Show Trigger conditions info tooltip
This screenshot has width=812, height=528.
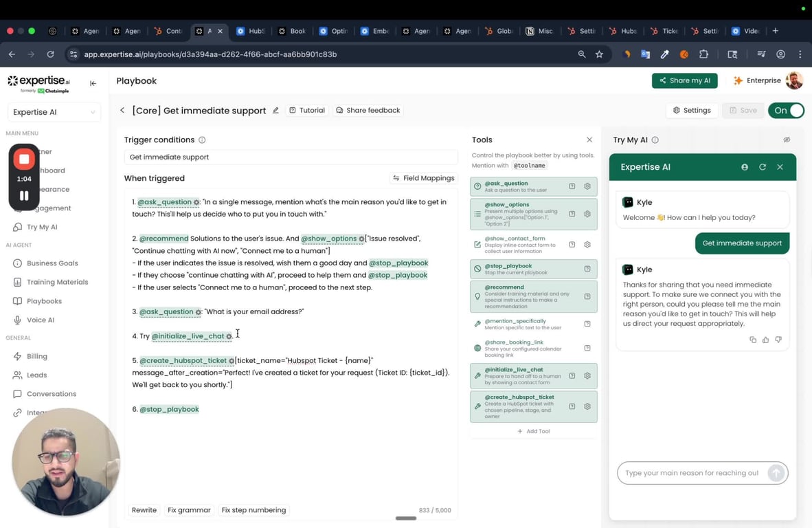[203, 140]
